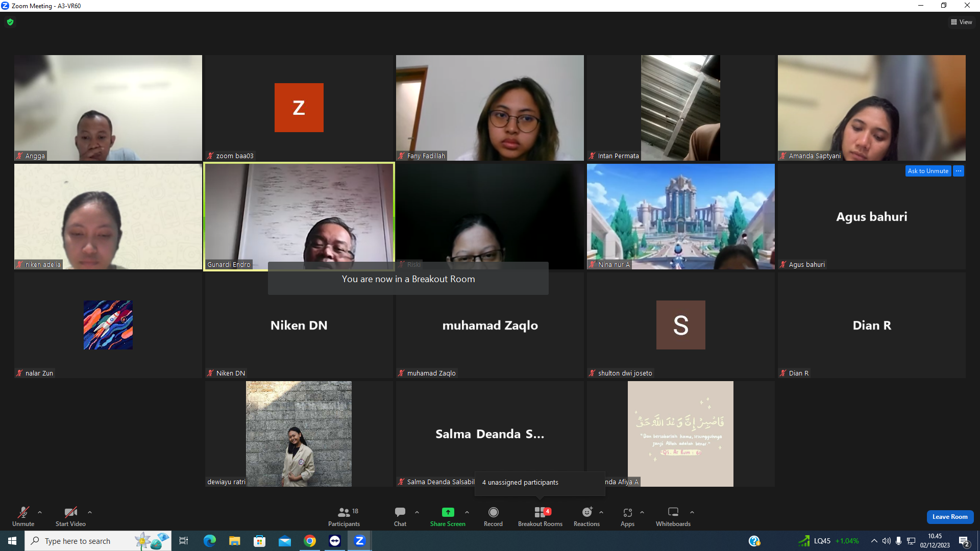Expand Apps options arrow
This screenshot has width=980, height=551.
click(642, 512)
